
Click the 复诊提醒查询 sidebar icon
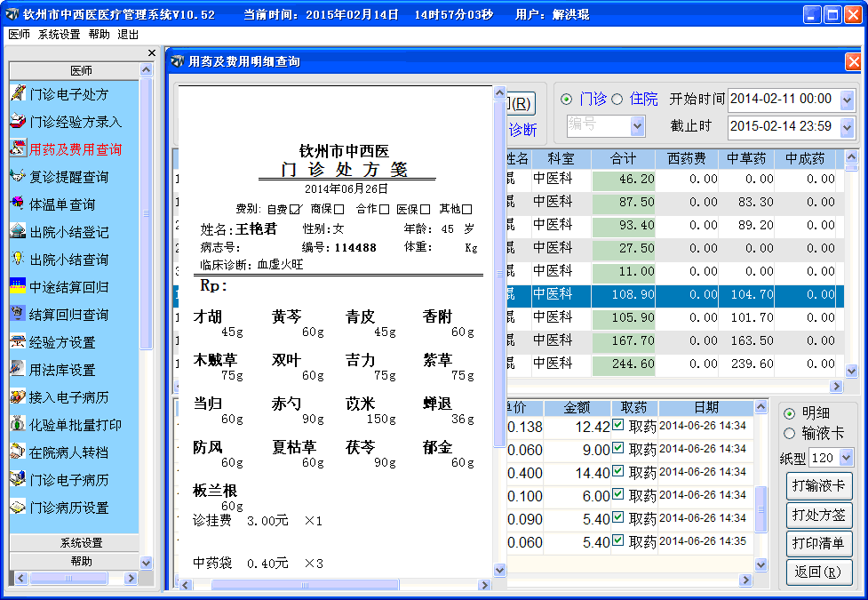19,177
